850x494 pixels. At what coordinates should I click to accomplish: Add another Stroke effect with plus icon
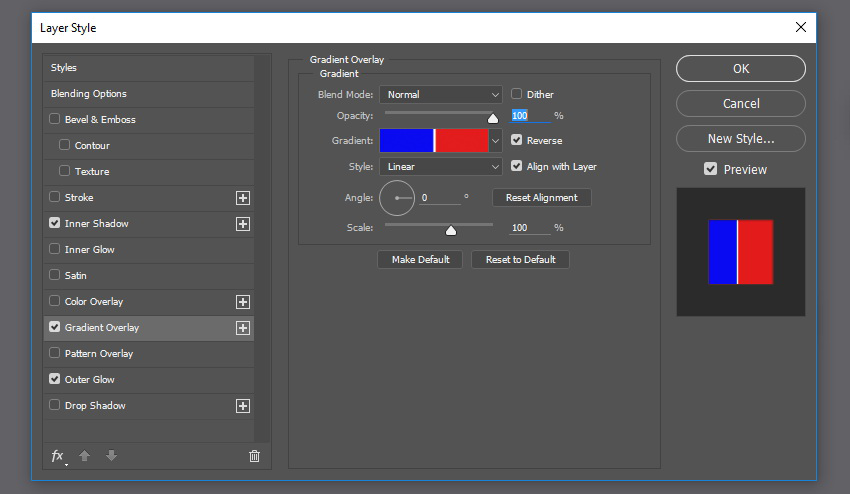[x=243, y=198]
